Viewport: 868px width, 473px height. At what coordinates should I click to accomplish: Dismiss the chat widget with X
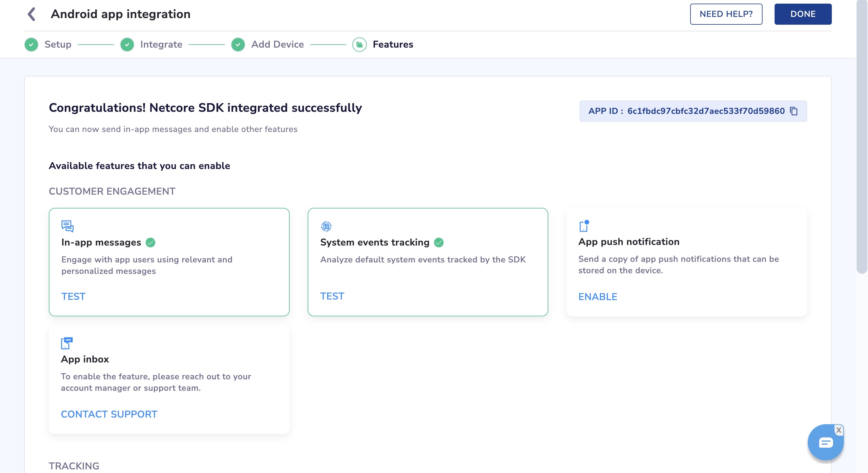tap(839, 430)
